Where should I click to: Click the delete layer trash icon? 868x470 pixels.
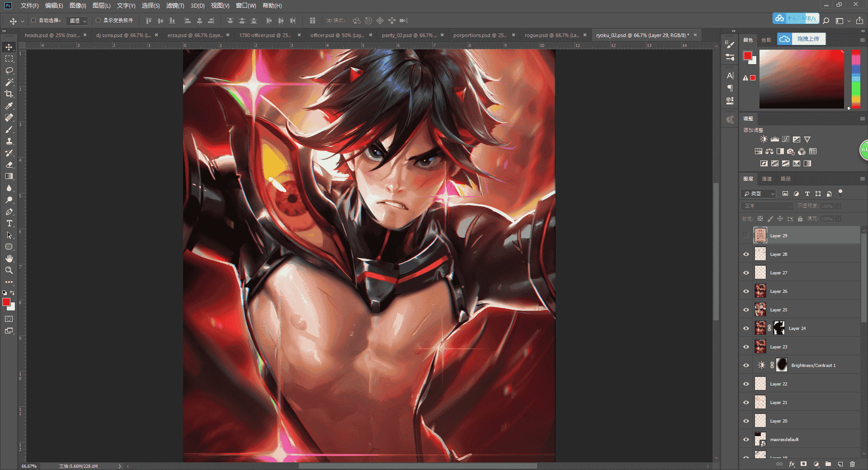pyautogui.click(x=852, y=464)
